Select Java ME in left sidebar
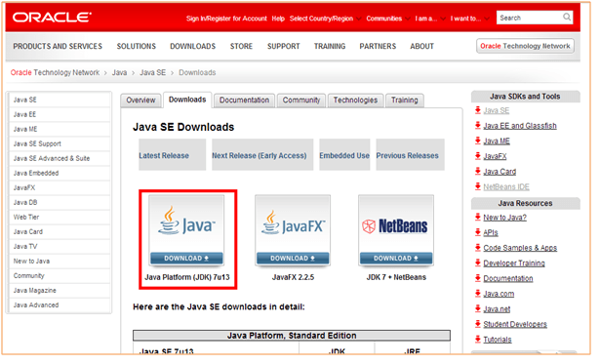Viewport: 600px width, 364px height. tap(60, 129)
